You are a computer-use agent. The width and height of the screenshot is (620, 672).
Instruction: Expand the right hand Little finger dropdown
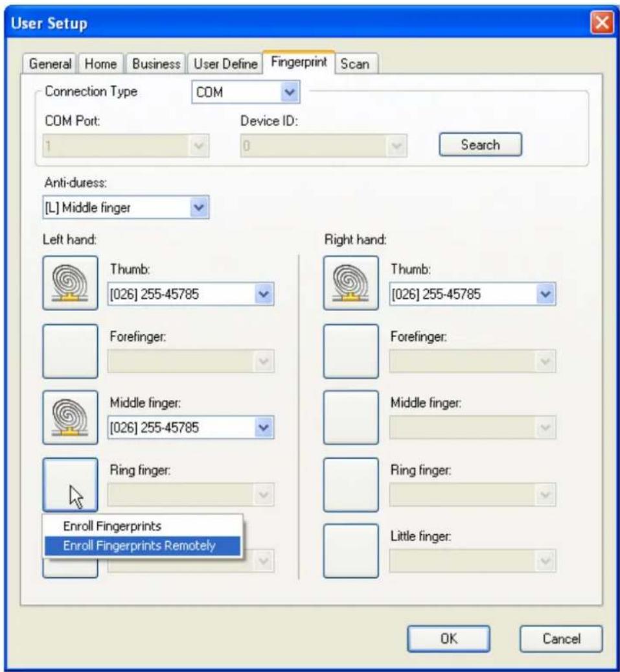pos(472,561)
